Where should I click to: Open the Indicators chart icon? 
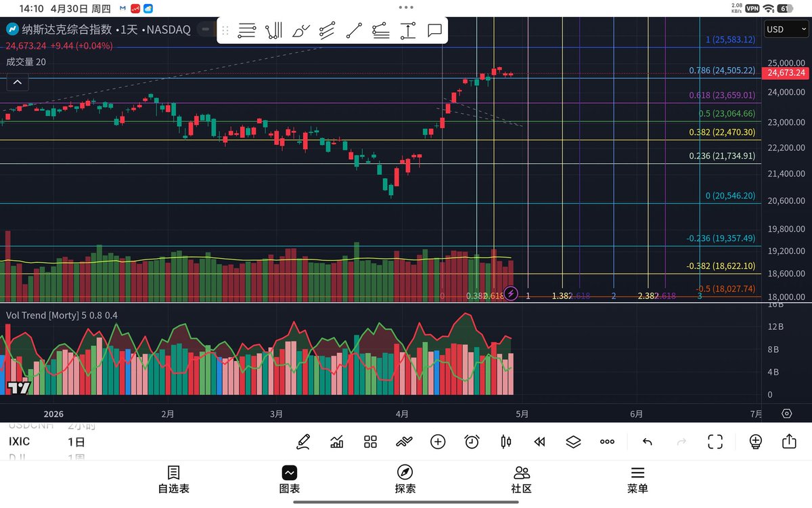click(336, 442)
